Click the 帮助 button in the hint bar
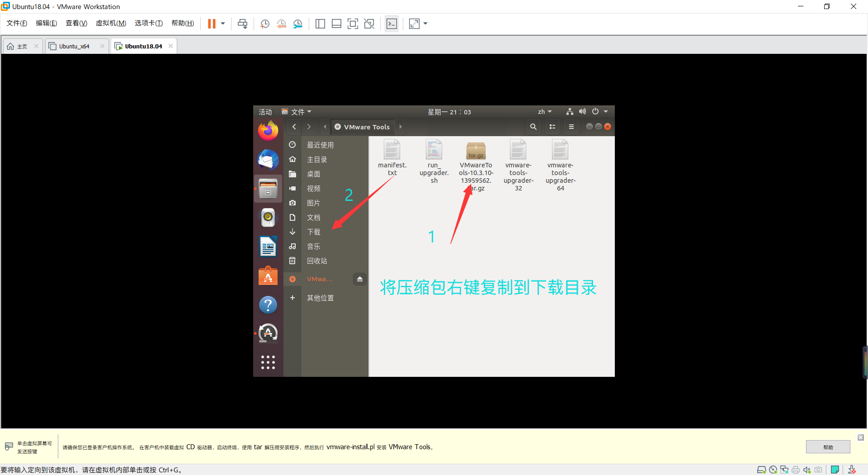The height and width of the screenshot is (475, 868). (x=828, y=447)
